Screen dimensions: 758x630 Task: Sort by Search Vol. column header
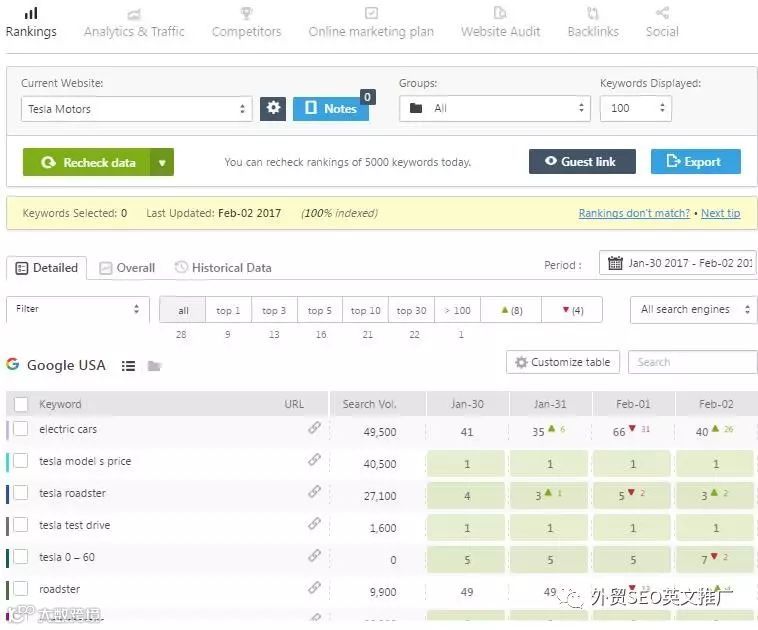(369, 404)
